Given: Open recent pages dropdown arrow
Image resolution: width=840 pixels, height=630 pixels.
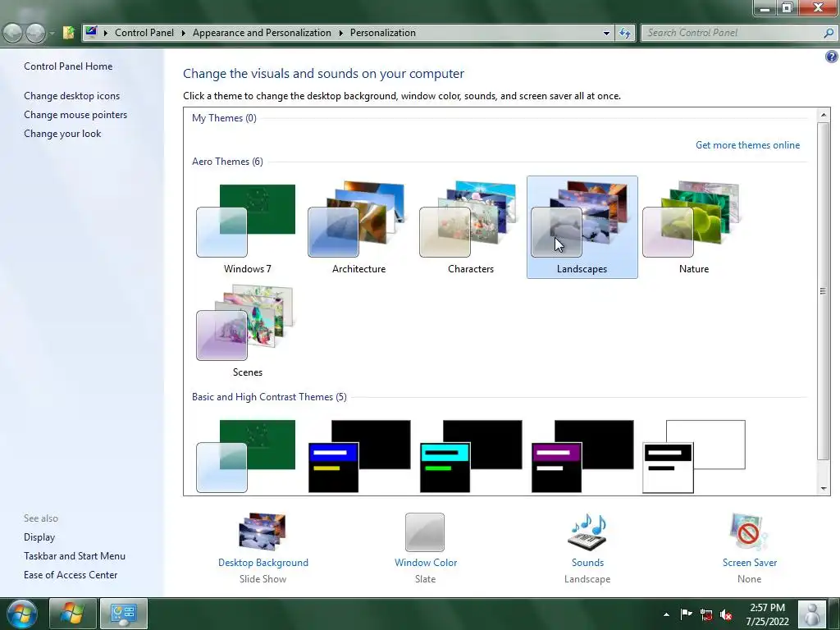Looking at the screenshot, I should [x=52, y=33].
